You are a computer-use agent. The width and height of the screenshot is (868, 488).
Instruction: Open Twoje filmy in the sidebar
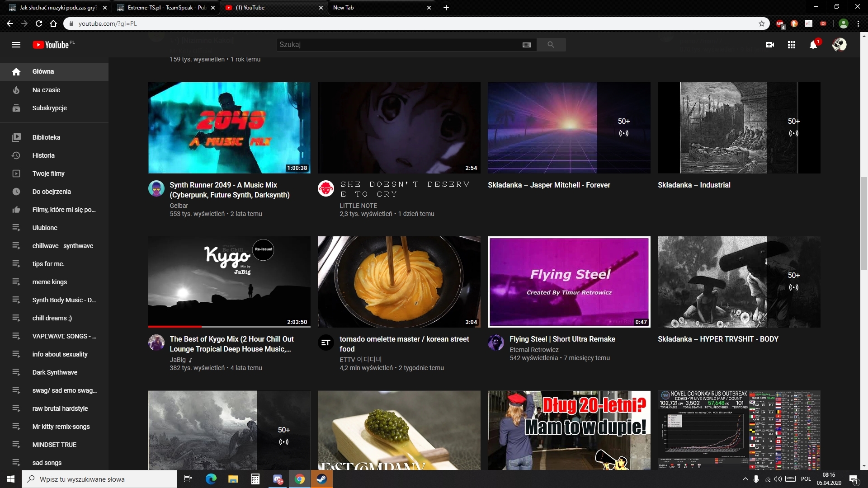point(54,174)
